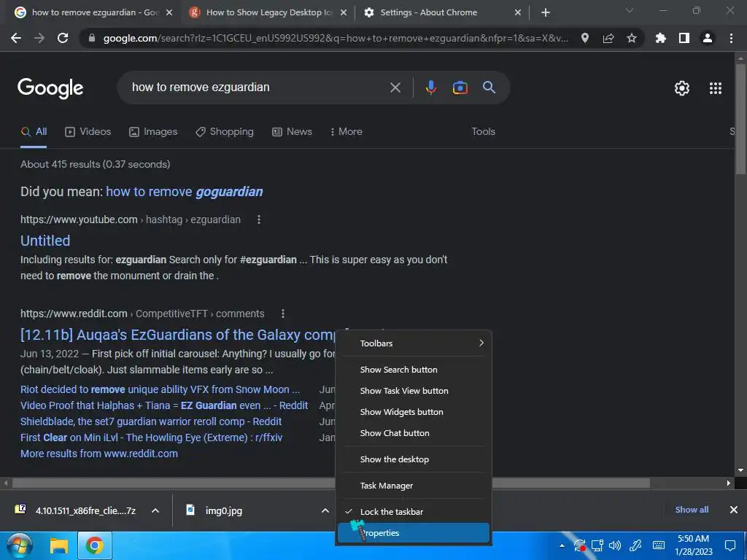747x560 pixels.
Task: Search by image with the camera icon
Action: [460, 87]
